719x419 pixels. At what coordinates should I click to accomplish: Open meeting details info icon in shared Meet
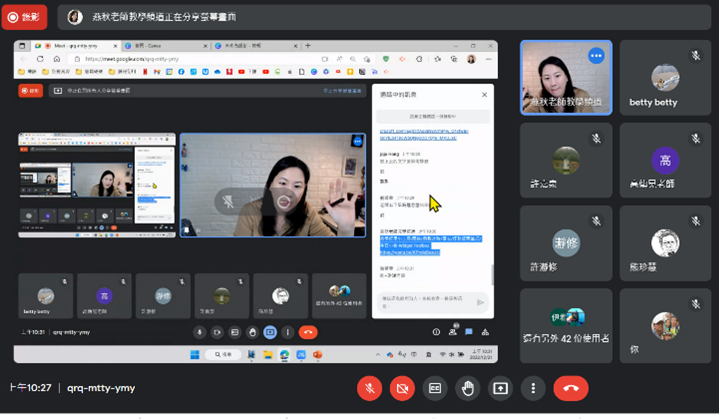pos(436,332)
